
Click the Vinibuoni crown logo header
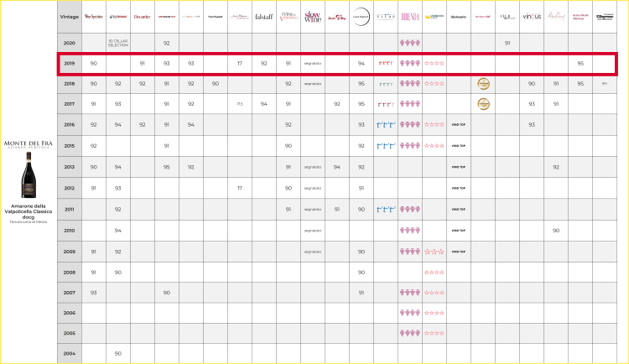click(x=434, y=17)
